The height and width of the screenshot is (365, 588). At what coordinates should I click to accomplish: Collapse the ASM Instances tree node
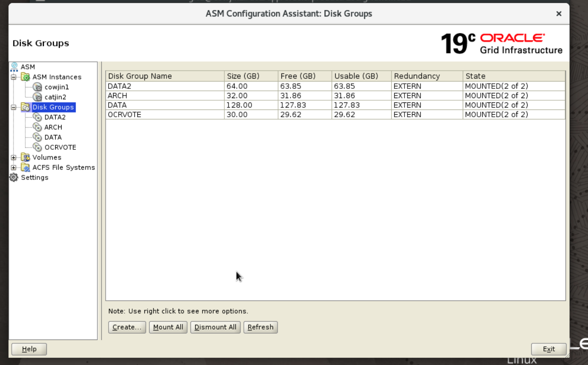14,77
